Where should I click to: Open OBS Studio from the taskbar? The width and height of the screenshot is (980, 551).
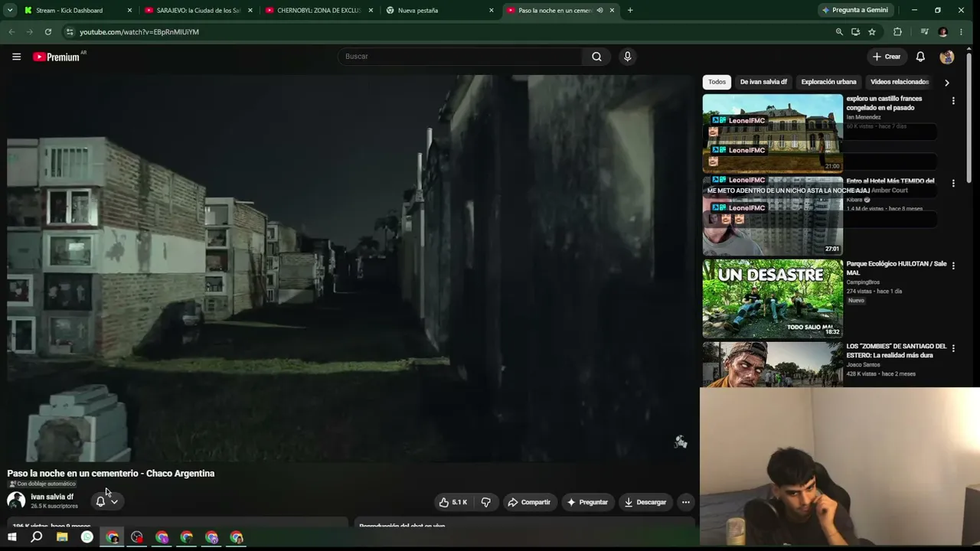pos(137,537)
